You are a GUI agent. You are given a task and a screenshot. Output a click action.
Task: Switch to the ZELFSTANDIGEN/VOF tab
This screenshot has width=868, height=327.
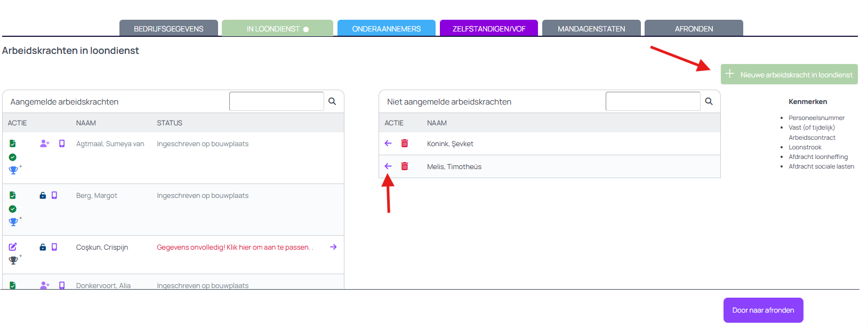pos(488,29)
